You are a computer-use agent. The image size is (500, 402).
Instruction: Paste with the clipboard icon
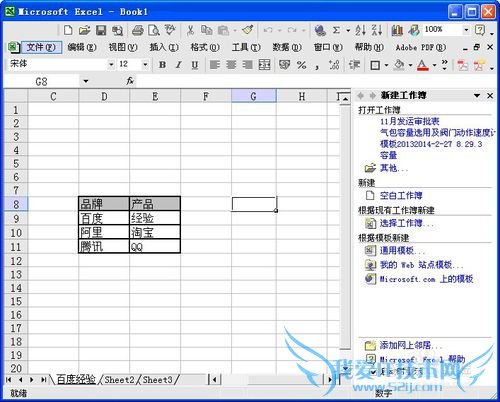(x=223, y=30)
